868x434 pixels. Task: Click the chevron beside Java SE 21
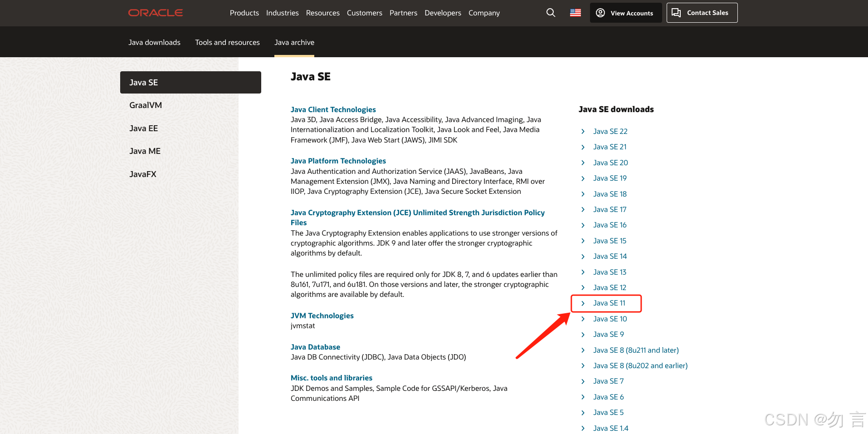tap(583, 147)
